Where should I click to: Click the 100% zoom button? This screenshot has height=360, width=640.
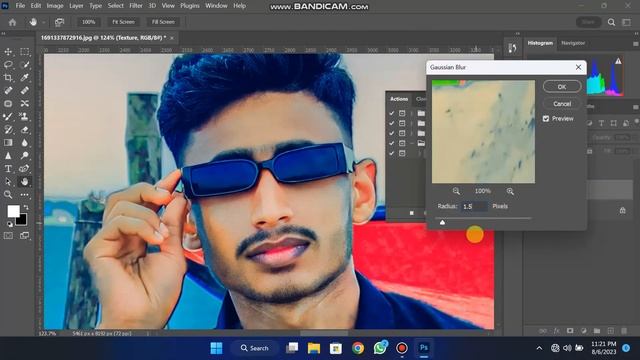(x=89, y=22)
